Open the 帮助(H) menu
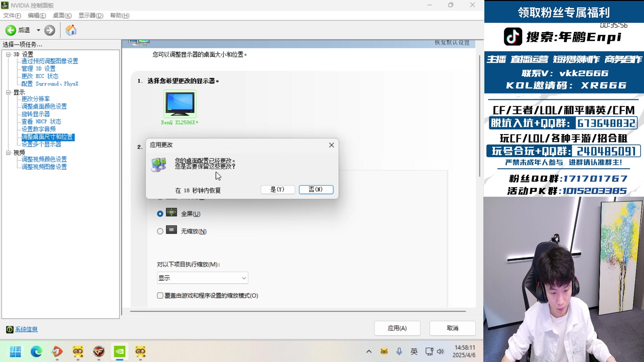Image resolution: width=644 pixels, height=362 pixels. [x=120, y=15]
